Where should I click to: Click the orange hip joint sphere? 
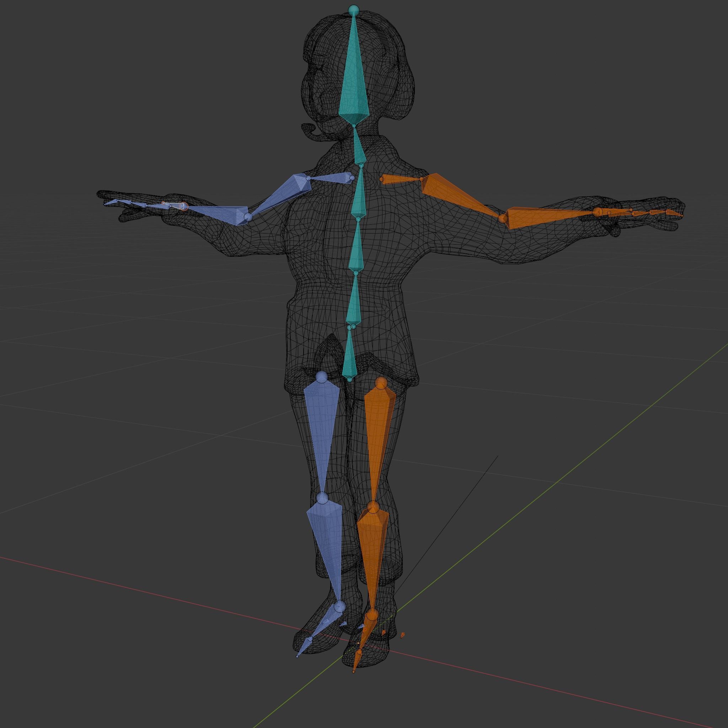click(x=381, y=383)
